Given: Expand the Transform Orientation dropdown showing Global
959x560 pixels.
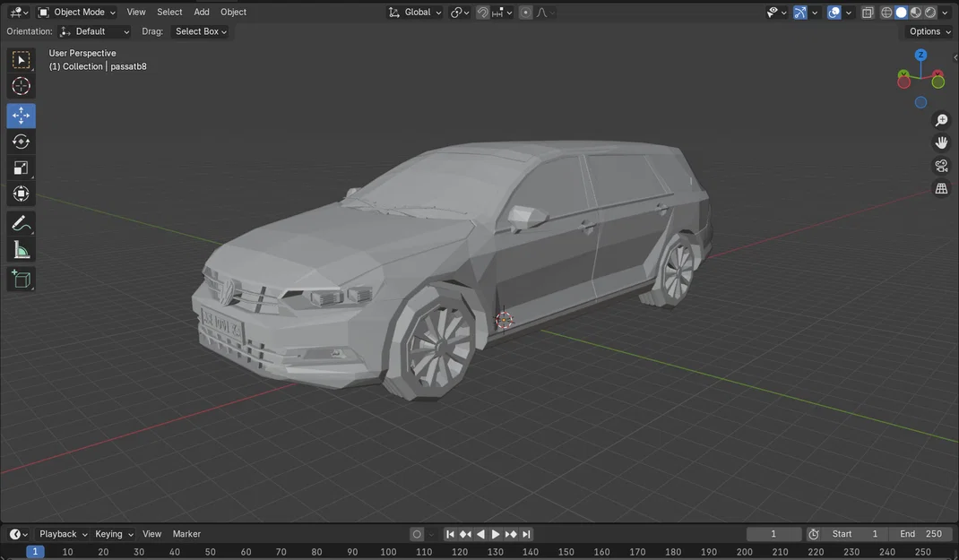Looking at the screenshot, I should [x=415, y=12].
